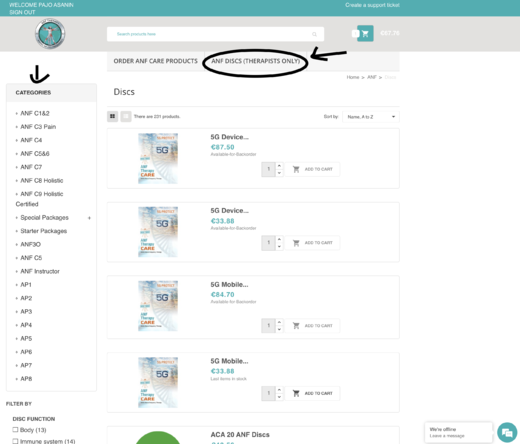Open the live chat bubble icon

[x=507, y=432]
